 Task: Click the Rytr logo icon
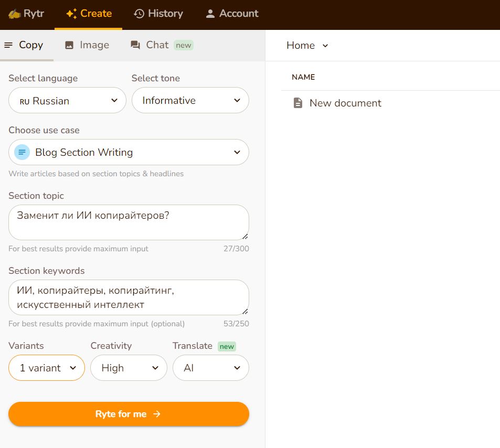(14, 14)
